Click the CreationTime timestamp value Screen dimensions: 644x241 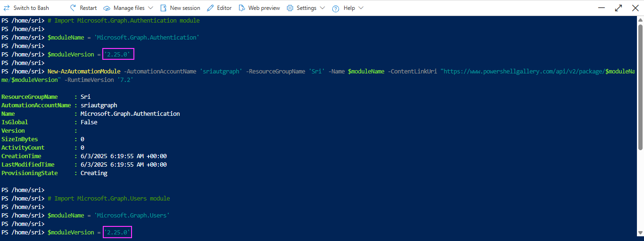124,156
